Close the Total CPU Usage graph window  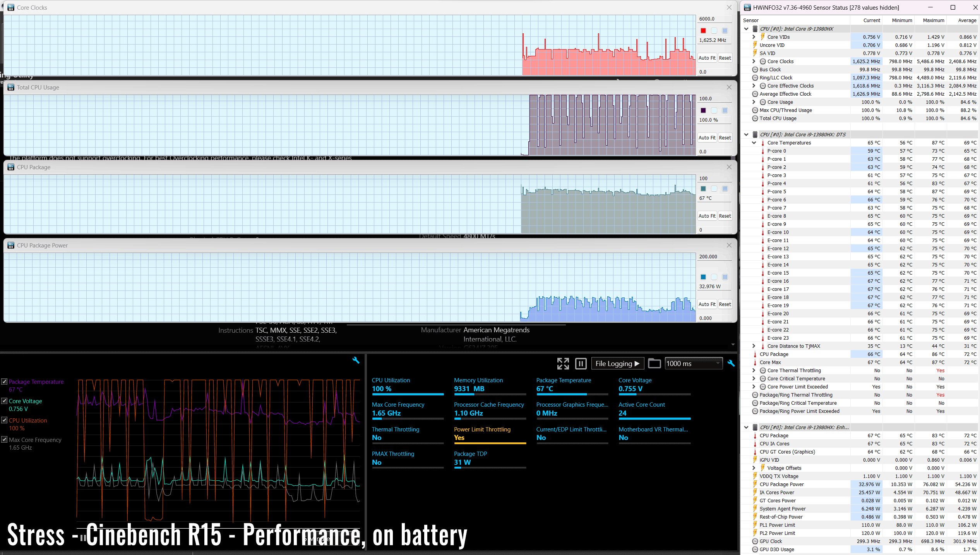[729, 87]
